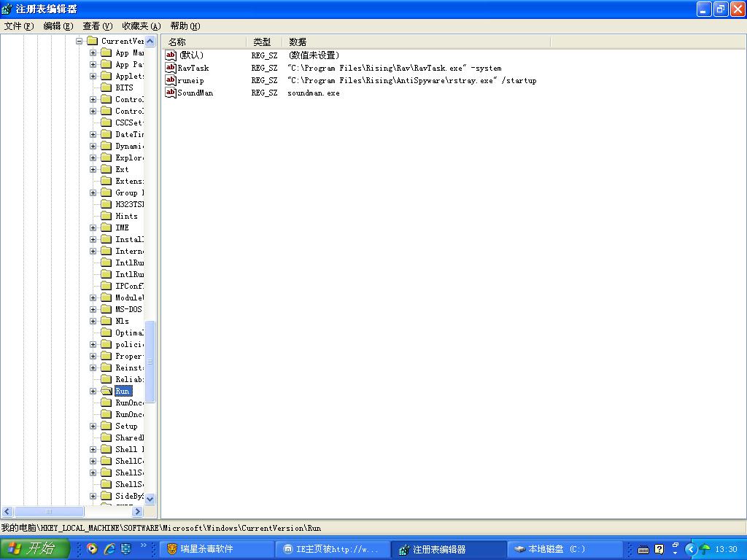Expand the DateTime key node
The height and width of the screenshot is (560, 747).
click(93, 134)
